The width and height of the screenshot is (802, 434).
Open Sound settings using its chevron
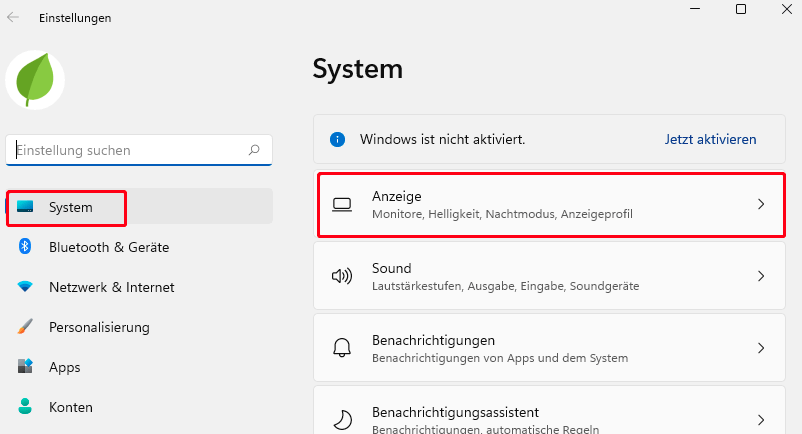pyautogui.click(x=761, y=276)
